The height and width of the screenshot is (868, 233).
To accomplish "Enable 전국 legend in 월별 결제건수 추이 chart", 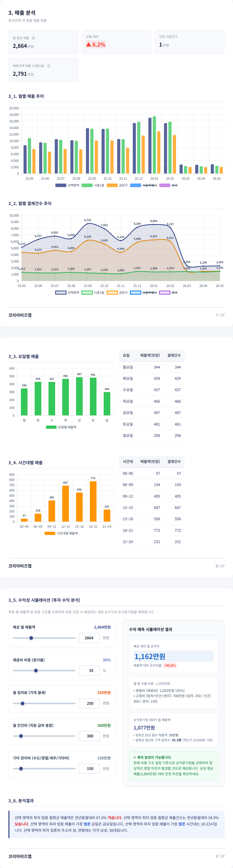I will click(168, 292).
